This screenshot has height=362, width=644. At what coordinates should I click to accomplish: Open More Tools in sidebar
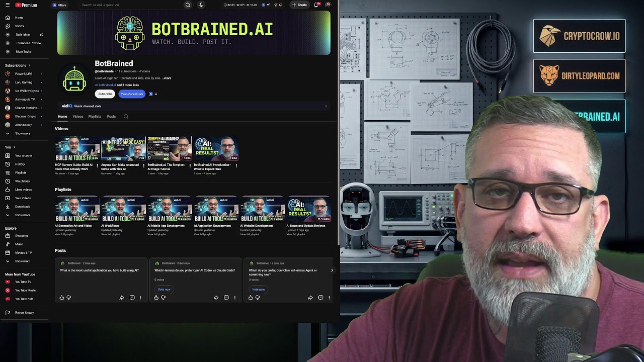coord(23,51)
